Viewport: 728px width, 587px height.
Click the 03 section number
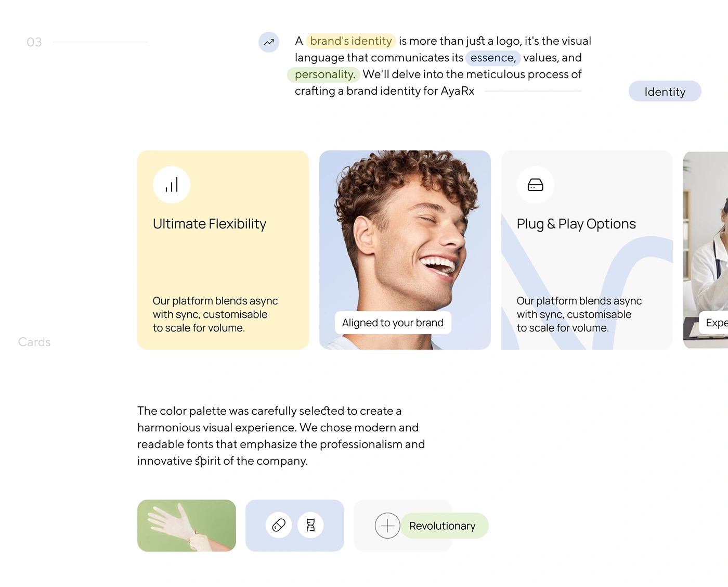[x=34, y=42]
